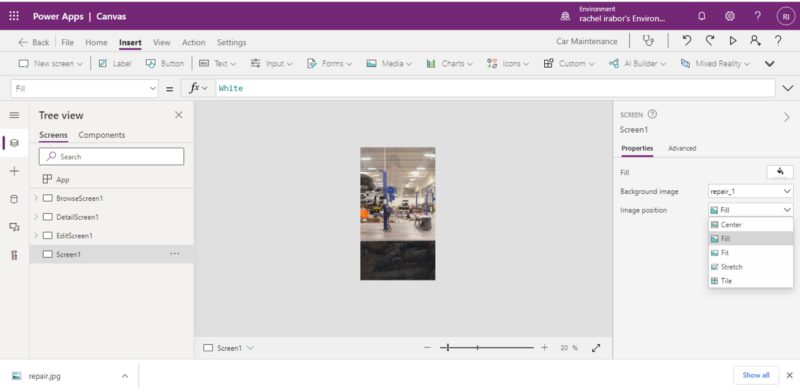The width and height of the screenshot is (800, 392).
Task: Open the Input dropdown
Action: 271,64
